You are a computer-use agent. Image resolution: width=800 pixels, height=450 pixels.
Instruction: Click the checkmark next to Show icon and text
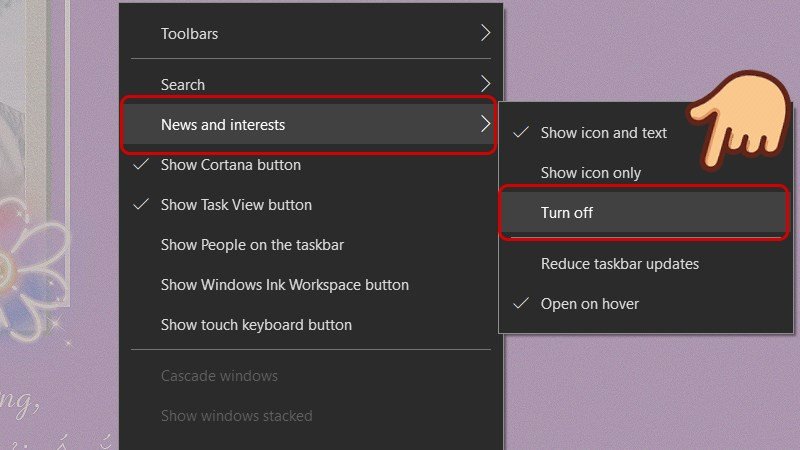pyautogui.click(x=519, y=132)
